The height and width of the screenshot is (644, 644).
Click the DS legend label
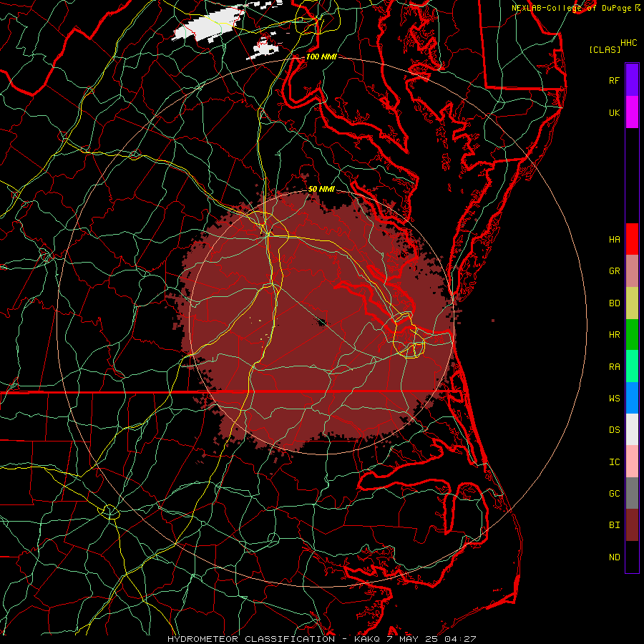(x=615, y=430)
